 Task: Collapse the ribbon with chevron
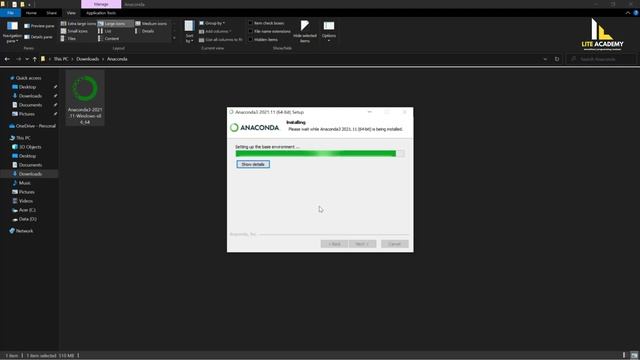(628, 13)
